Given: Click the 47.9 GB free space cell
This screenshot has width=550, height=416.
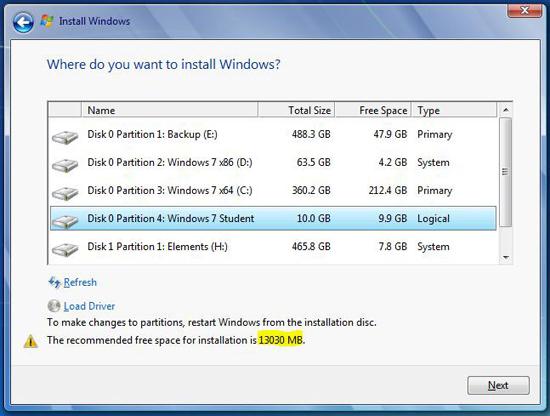Looking at the screenshot, I should click(390, 134).
